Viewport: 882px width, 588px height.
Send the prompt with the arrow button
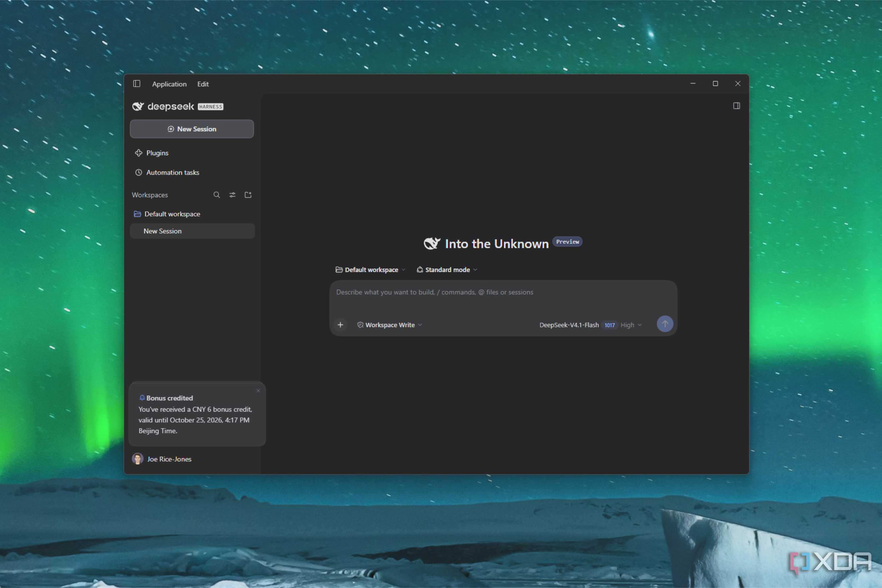pos(665,324)
